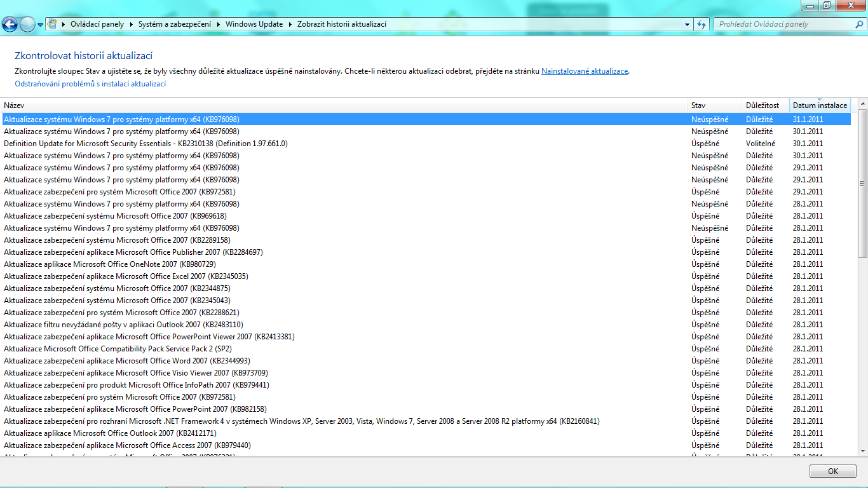Sort by the 'Důležitost' column header
The image size is (868, 488).
[766, 105]
